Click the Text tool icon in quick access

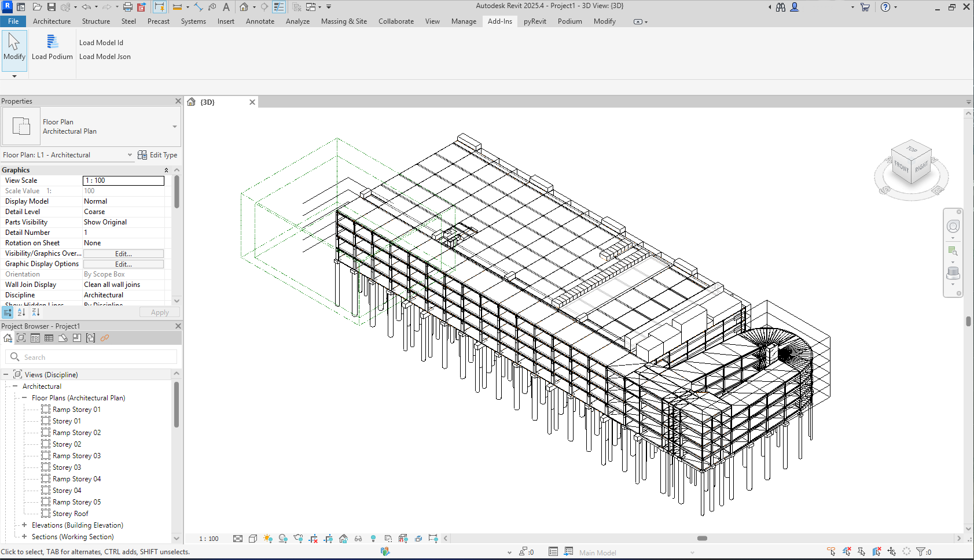point(226,7)
